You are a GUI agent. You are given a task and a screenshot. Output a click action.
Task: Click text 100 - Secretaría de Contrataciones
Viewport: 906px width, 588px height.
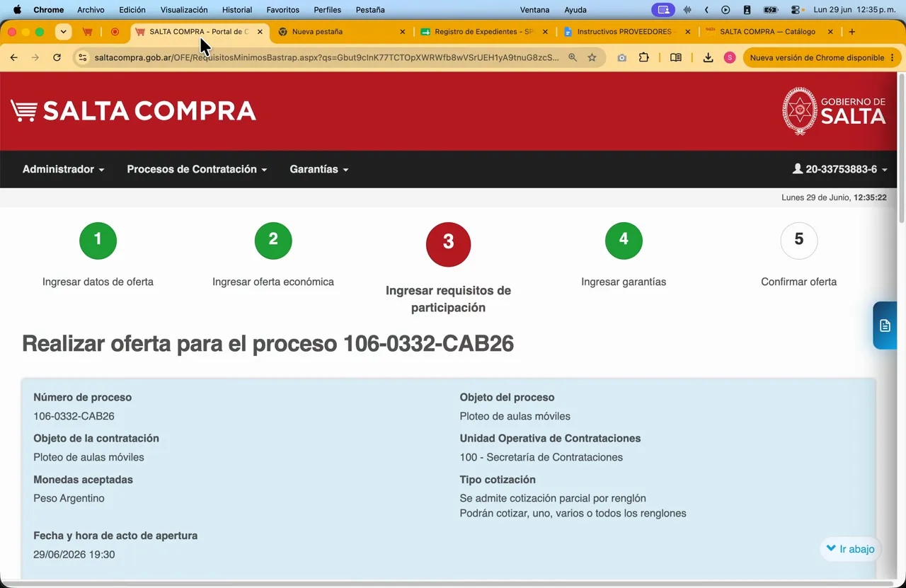[x=541, y=457]
